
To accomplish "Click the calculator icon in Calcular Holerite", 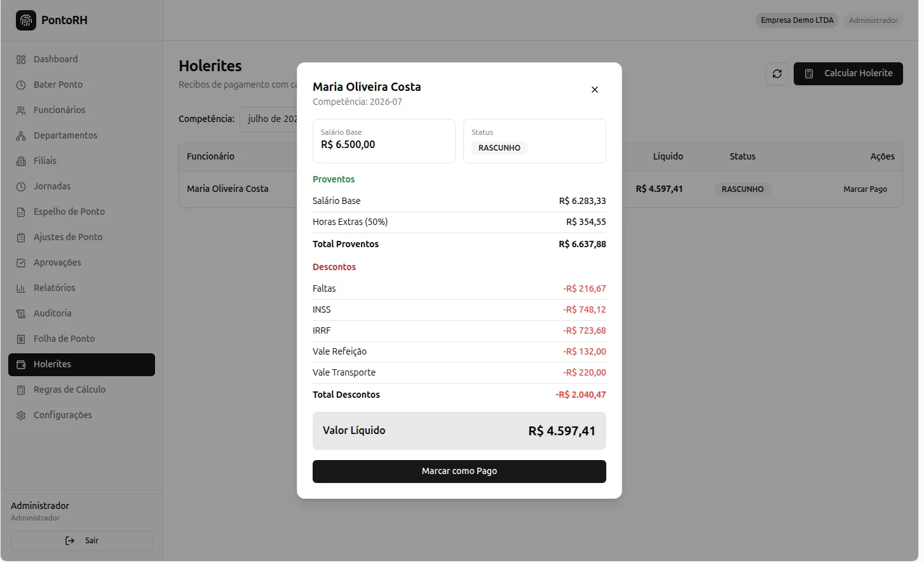I will click(809, 74).
